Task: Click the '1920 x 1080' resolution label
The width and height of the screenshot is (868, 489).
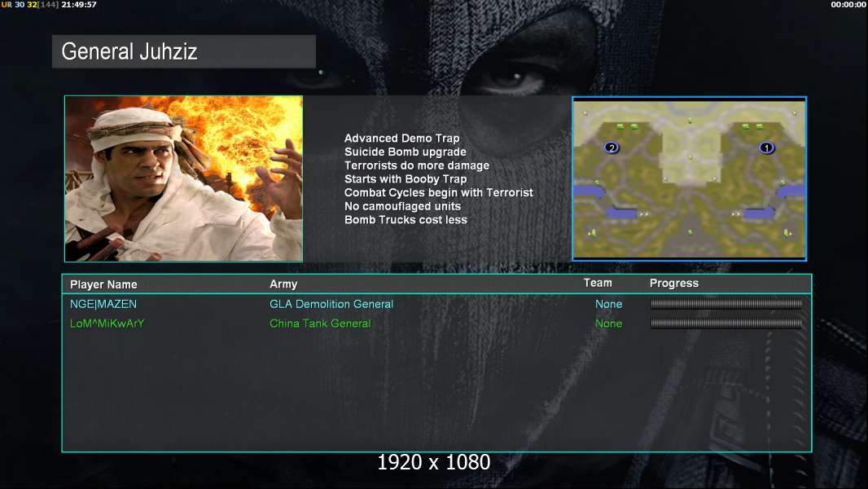Action: [x=433, y=462]
